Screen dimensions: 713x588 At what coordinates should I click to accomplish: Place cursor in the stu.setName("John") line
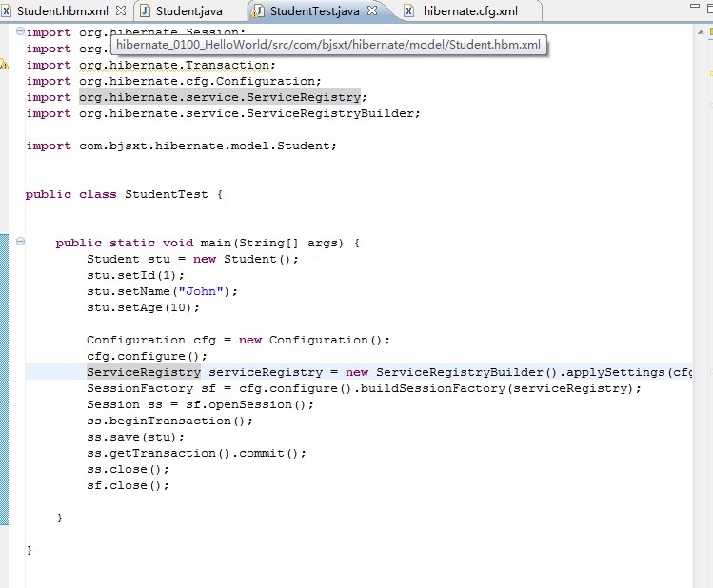tap(162, 291)
